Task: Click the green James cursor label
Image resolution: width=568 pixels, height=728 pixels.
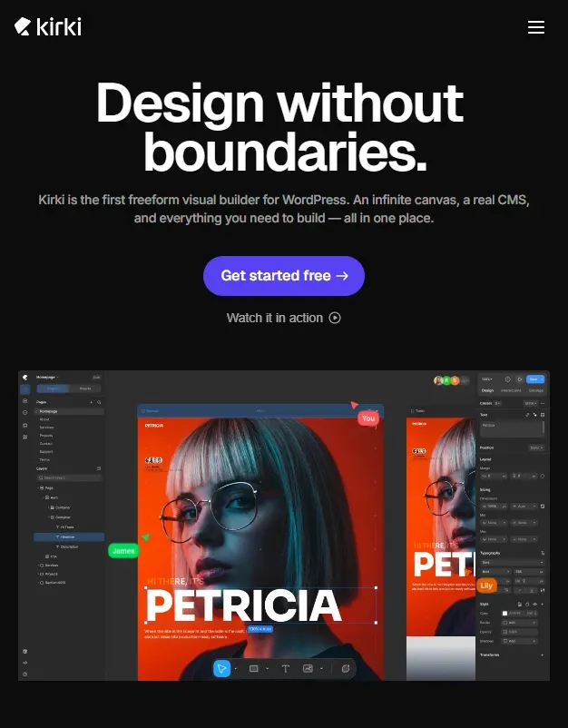Action: pos(123,551)
